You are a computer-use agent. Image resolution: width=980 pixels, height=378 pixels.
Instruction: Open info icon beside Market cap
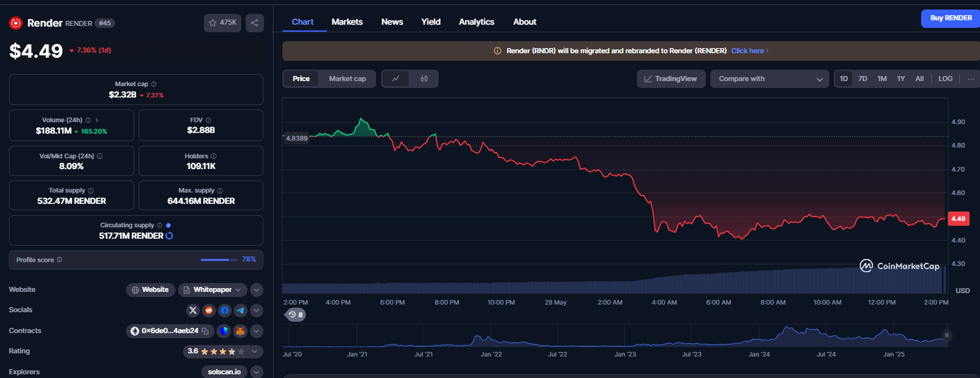click(154, 84)
